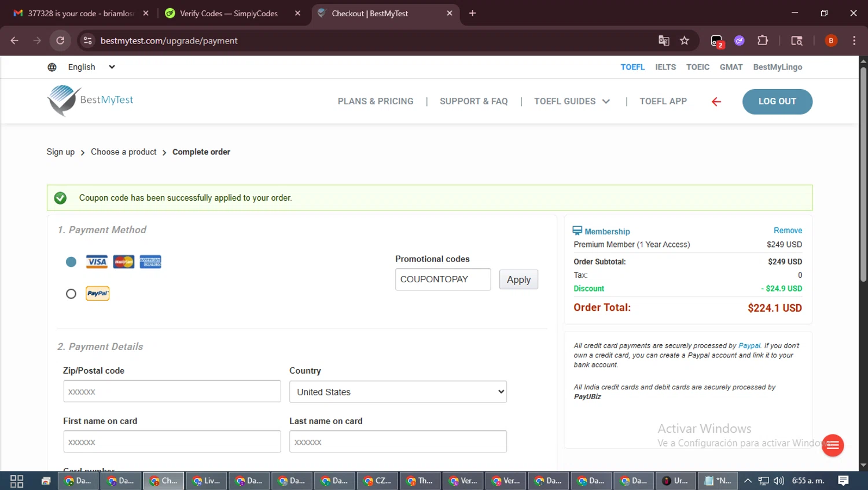Click the Zip/Postal code field
Screen dimensions: 868x490
coord(172,391)
